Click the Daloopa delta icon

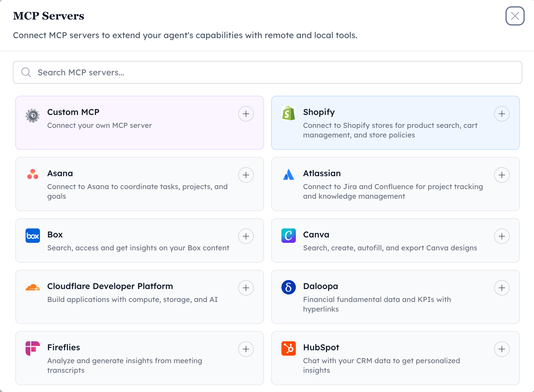(288, 288)
